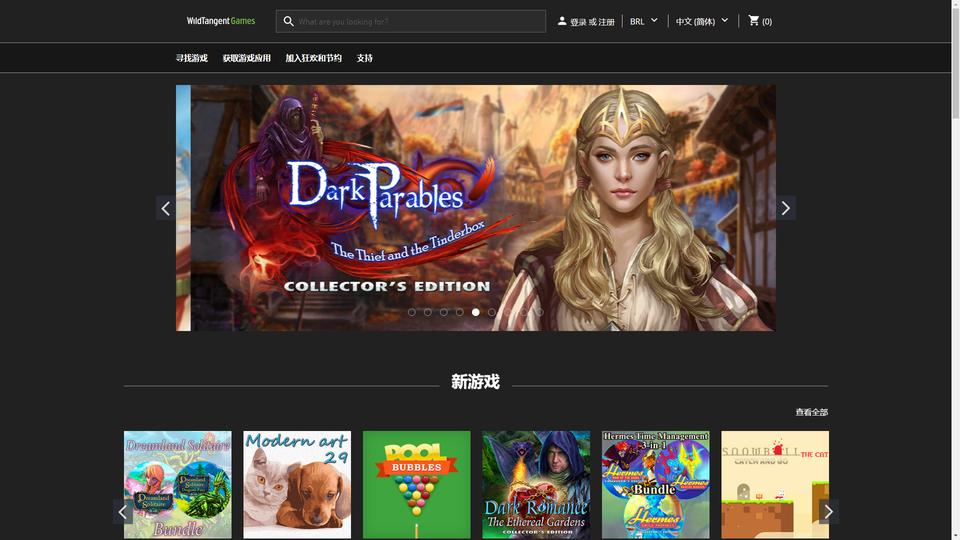The height and width of the screenshot is (540, 960).
Task: Open the WildTangent Games logo home link
Action: click(x=221, y=21)
